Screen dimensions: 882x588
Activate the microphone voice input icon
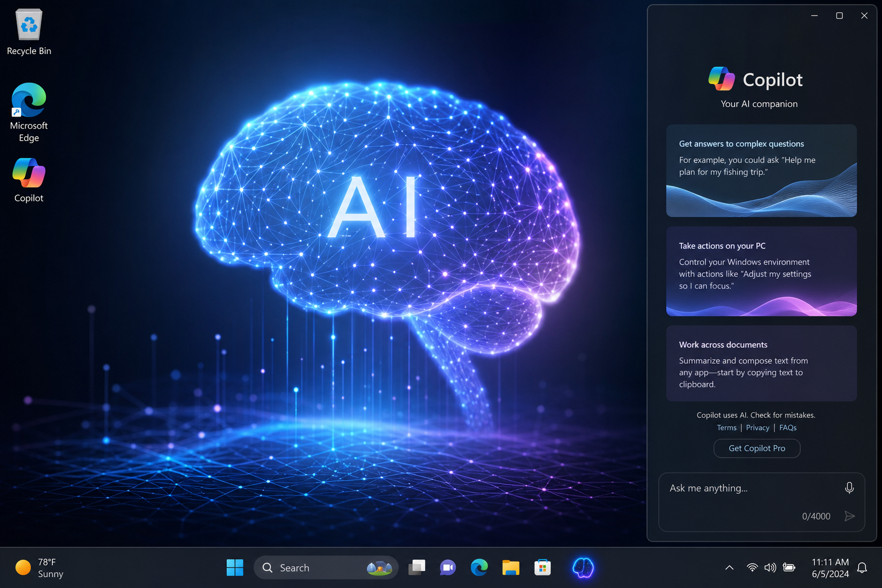click(849, 488)
